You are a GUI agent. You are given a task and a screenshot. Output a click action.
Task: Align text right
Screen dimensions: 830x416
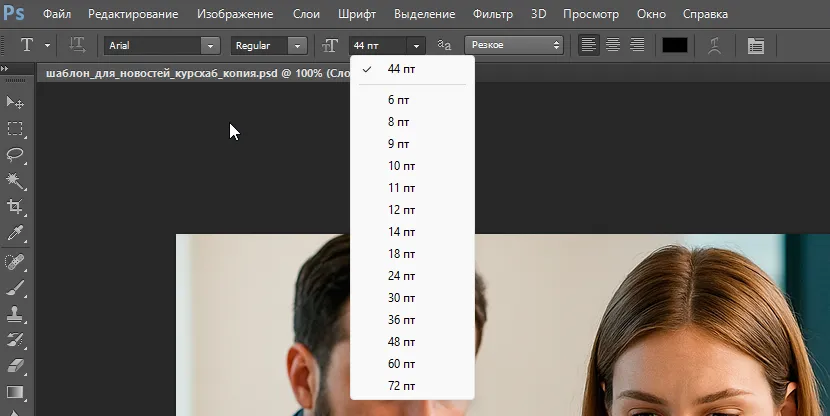(x=637, y=46)
